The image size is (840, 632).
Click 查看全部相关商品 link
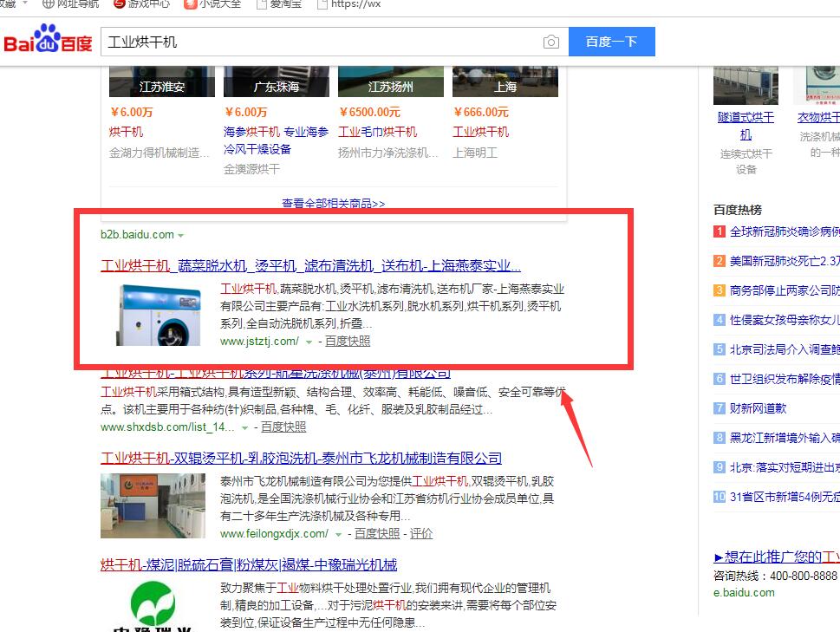333,204
